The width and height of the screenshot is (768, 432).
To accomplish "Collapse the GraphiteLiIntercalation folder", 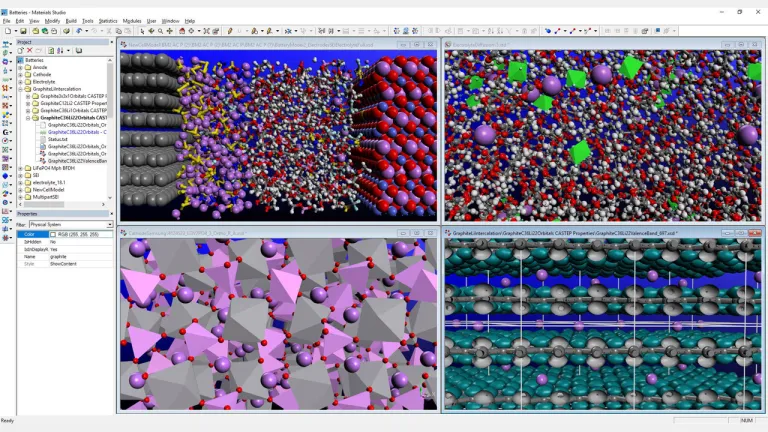I will click(20, 88).
